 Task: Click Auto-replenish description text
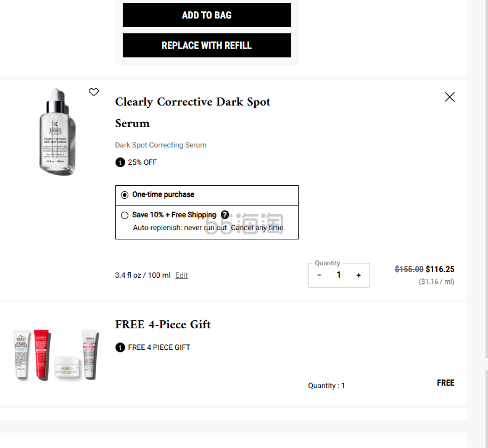click(209, 228)
